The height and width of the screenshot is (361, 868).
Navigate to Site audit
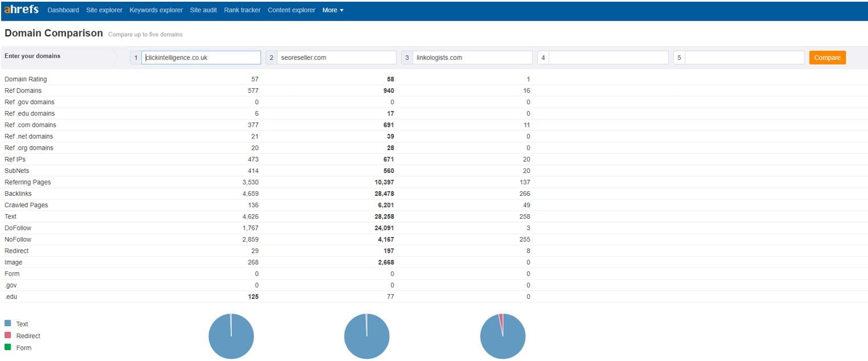point(203,10)
